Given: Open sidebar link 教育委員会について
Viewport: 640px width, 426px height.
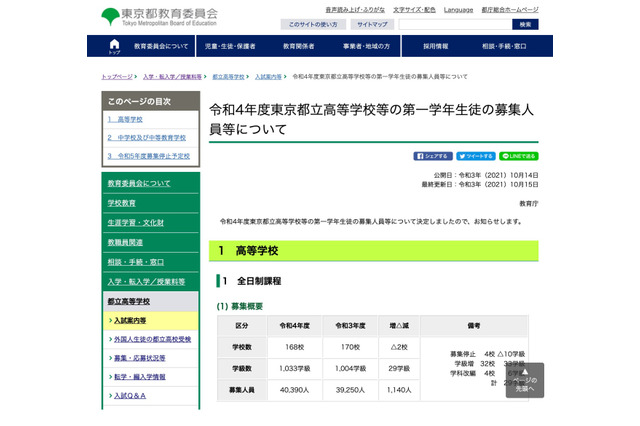Looking at the screenshot, I should tap(139, 183).
